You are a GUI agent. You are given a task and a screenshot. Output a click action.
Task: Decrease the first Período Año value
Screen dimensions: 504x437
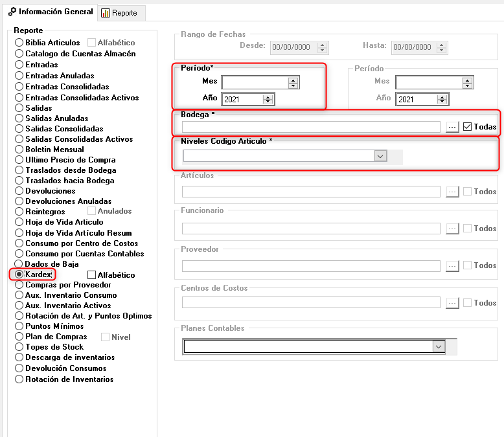pos(268,102)
